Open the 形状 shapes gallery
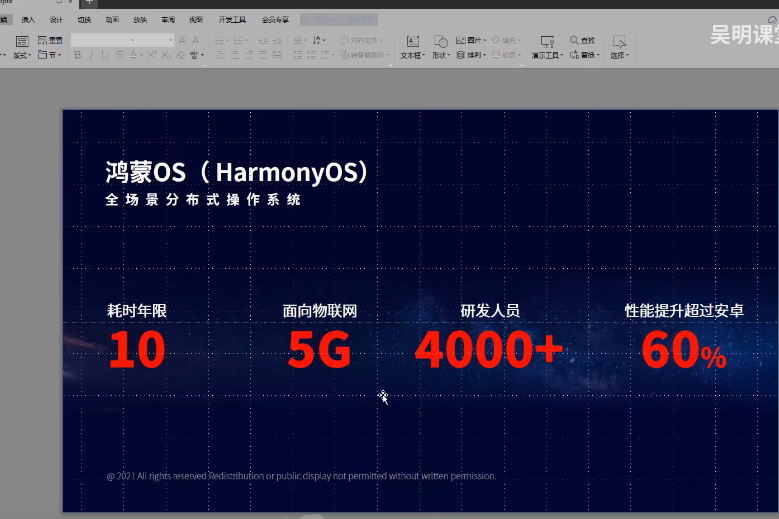 (441, 47)
